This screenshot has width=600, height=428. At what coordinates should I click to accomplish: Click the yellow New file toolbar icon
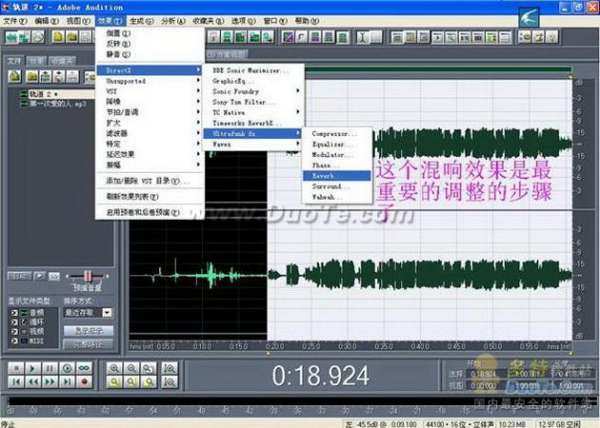tap(59, 37)
